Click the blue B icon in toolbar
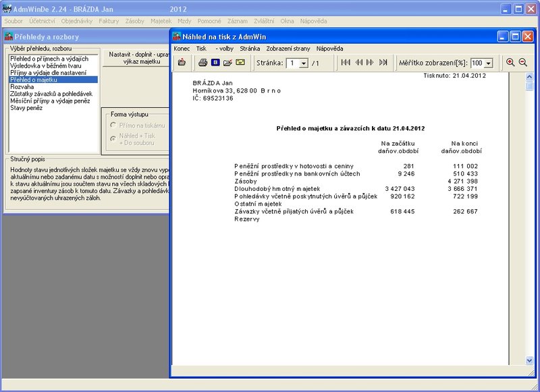540x392 pixels. (215, 62)
